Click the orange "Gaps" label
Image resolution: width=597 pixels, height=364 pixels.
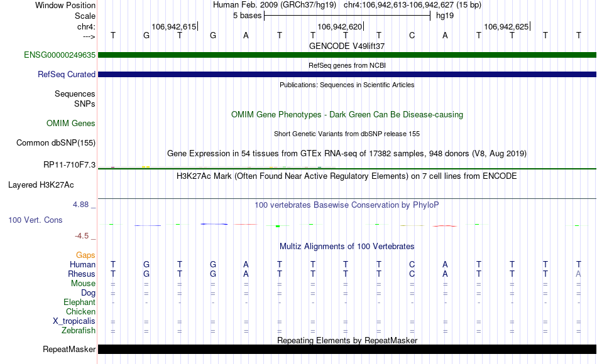point(85,255)
